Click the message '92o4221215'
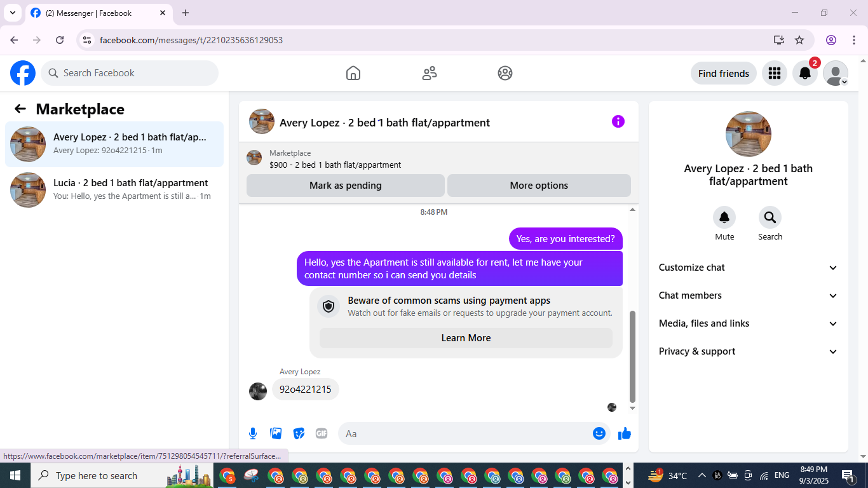The width and height of the screenshot is (868, 488). (x=306, y=390)
